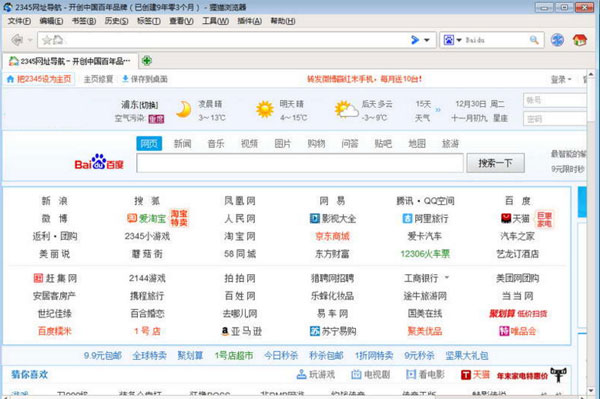Open the 登录 dropdown
The width and height of the screenshot is (600, 399).
tap(561, 80)
